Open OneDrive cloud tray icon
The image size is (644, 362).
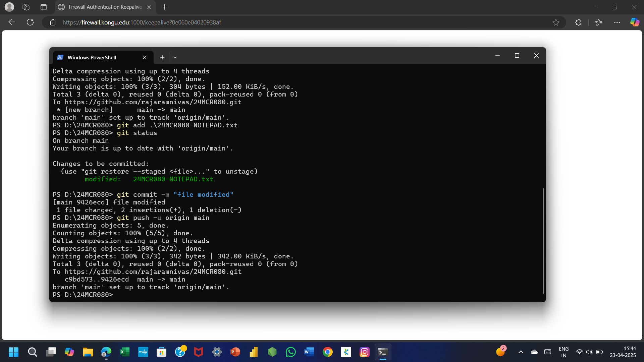534,352
